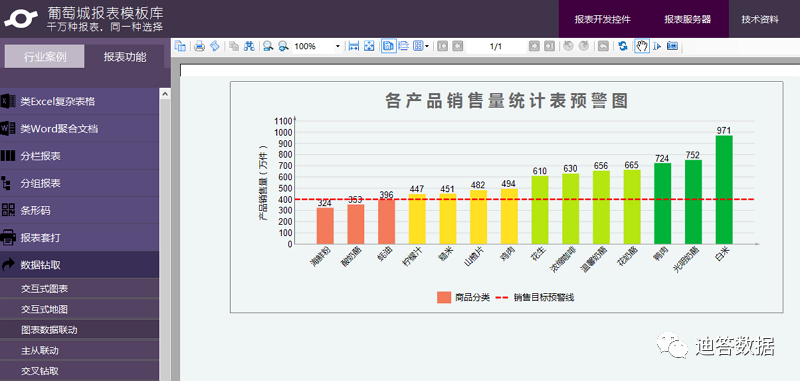Toggle the selection mode cursor icon
This screenshot has height=381, width=800.
click(657, 46)
